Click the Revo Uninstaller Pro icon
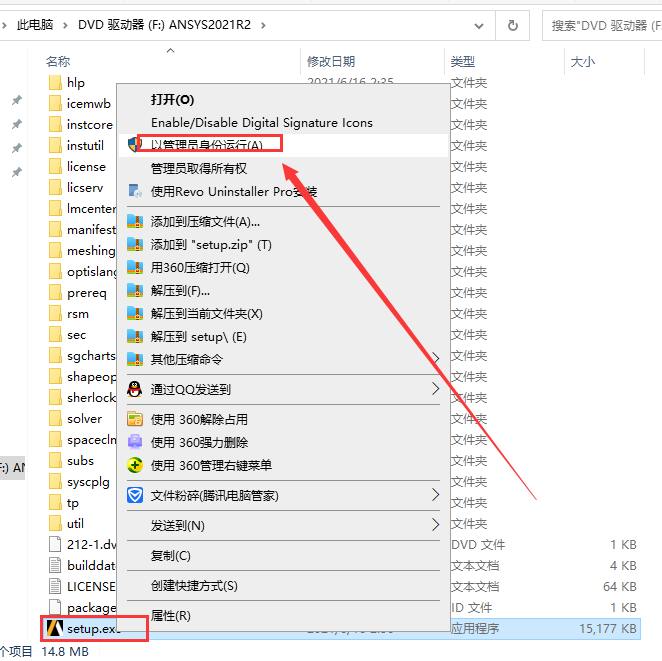This screenshot has width=662, height=661. [x=135, y=191]
